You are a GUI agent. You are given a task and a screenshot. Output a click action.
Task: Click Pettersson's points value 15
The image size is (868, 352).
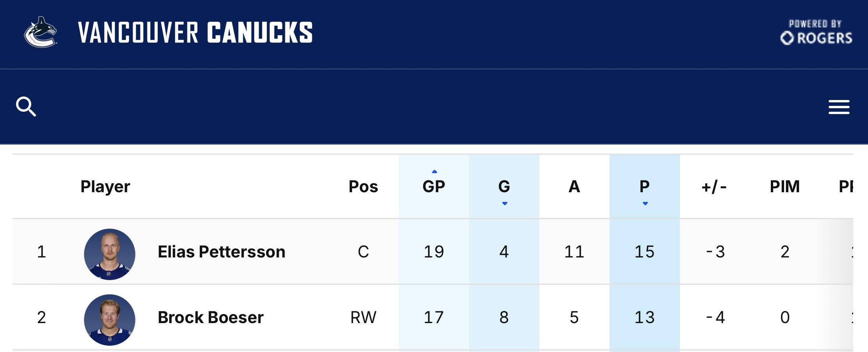tap(644, 252)
